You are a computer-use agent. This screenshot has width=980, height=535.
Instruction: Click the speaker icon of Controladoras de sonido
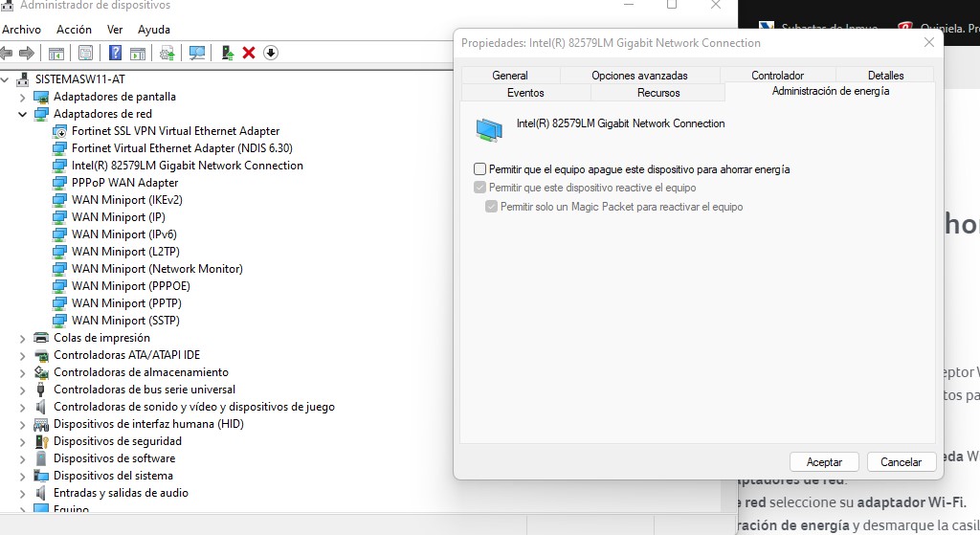pos(41,406)
